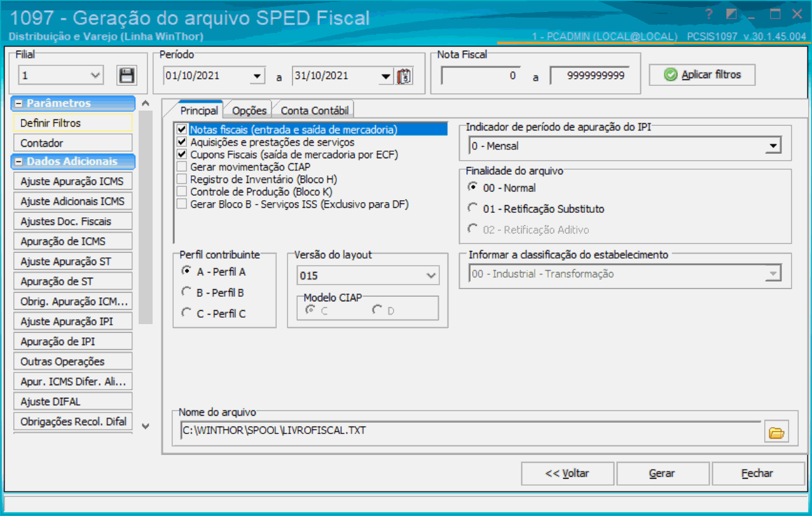Switch to the Principal tab
Viewport: 812px width, 516px height.
click(199, 111)
